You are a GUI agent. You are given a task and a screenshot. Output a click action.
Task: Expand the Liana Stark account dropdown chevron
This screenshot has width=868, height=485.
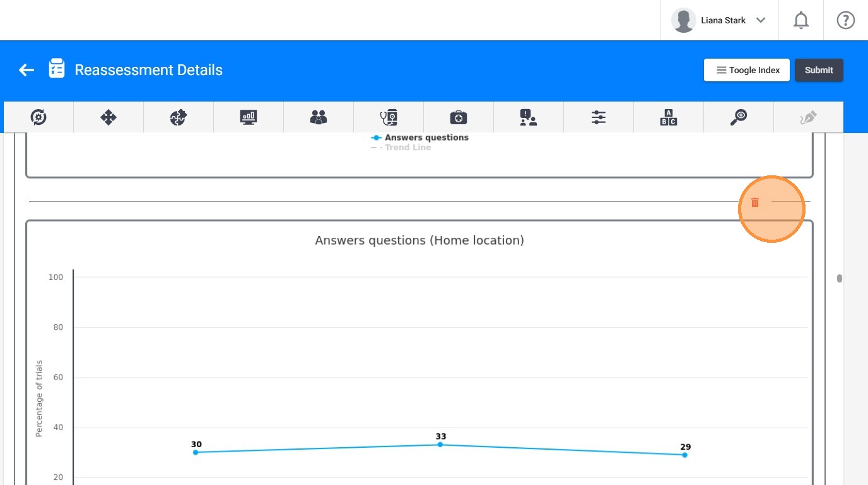(761, 20)
